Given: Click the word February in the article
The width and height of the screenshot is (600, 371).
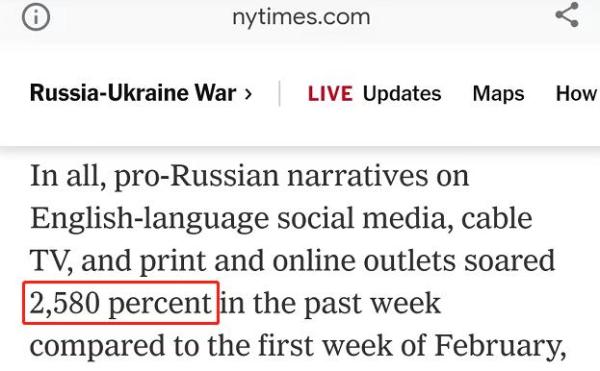Looking at the screenshot, I should point(500,346).
